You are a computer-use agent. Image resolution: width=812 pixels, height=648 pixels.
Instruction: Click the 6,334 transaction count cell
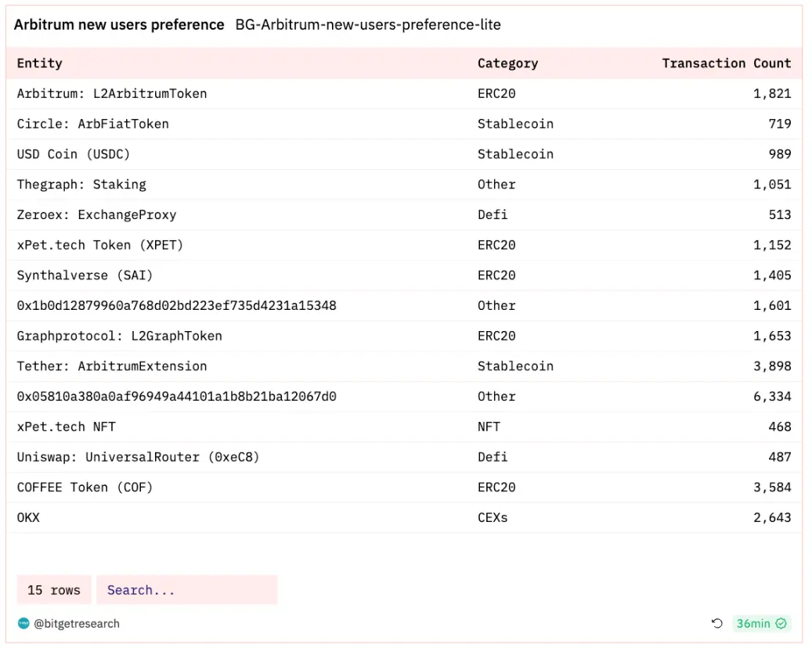pyautogui.click(x=772, y=397)
